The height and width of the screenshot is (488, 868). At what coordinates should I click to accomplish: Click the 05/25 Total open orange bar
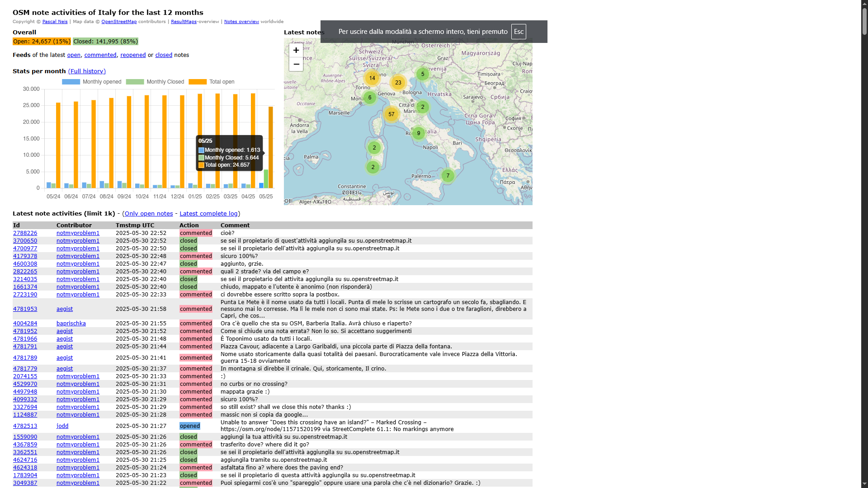271,147
